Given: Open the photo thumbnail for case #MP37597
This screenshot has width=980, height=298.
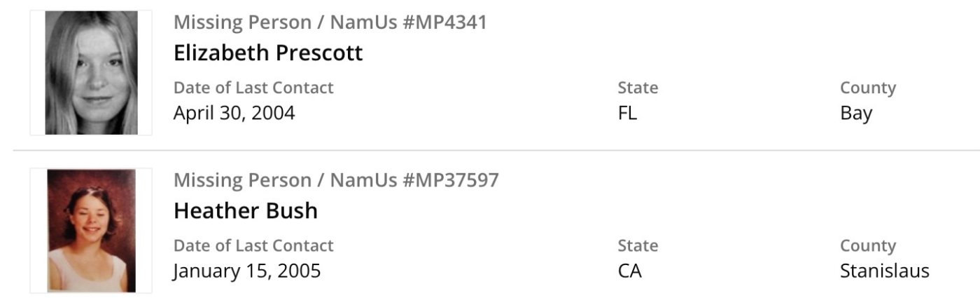Looking at the screenshot, I should point(91,230).
